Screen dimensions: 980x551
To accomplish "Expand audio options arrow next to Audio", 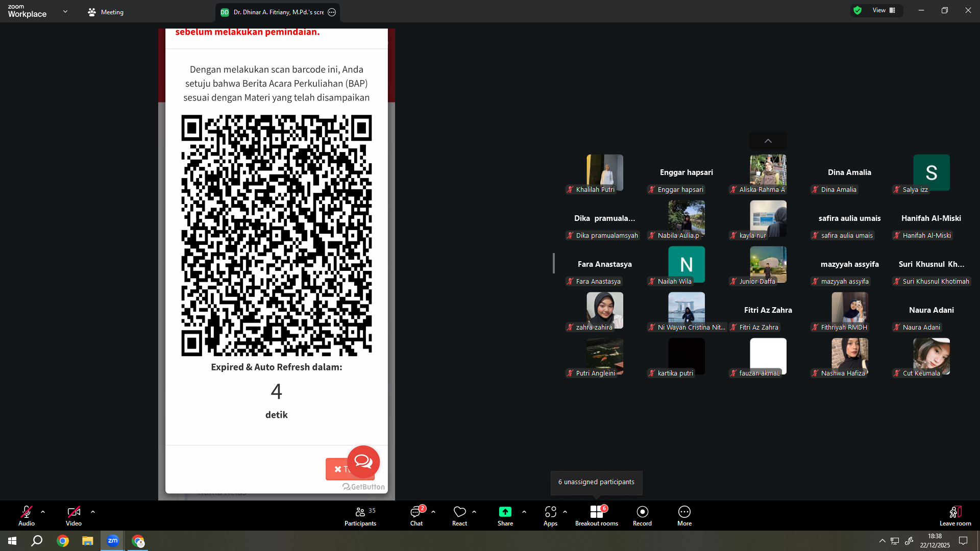I will [x=43, y=512].
